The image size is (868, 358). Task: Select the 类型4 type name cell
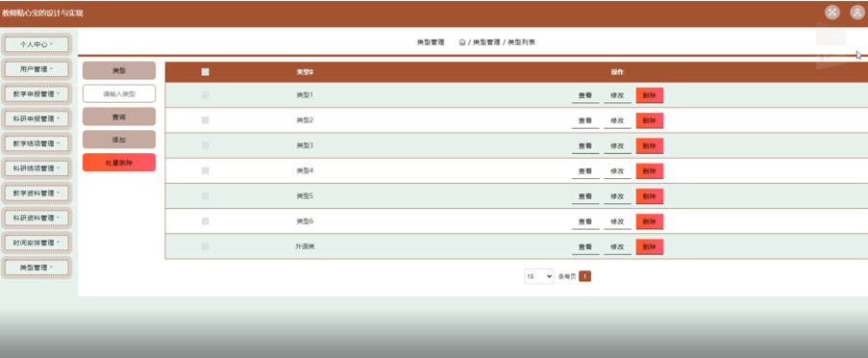305,170
